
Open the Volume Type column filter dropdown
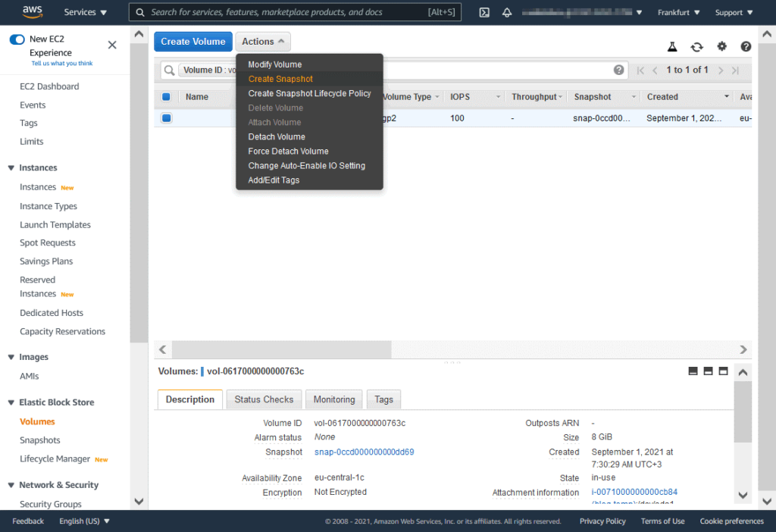pos(438,96)
